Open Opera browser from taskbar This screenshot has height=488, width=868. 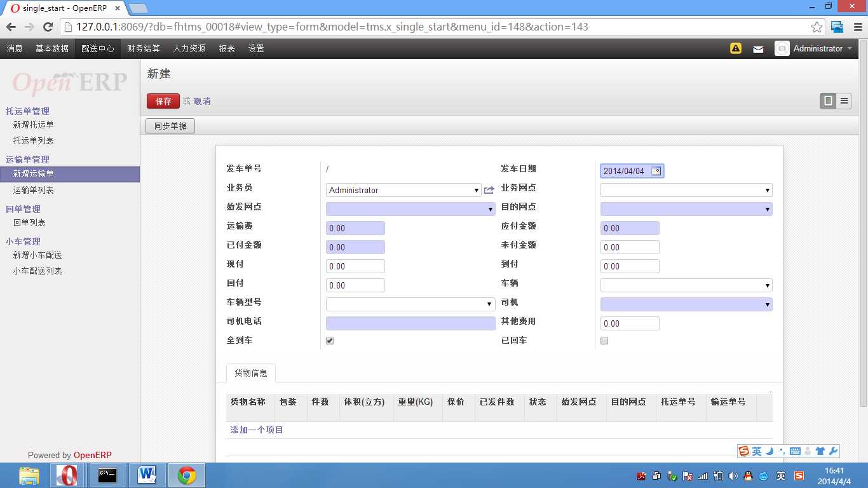click(x=67, y=475)
